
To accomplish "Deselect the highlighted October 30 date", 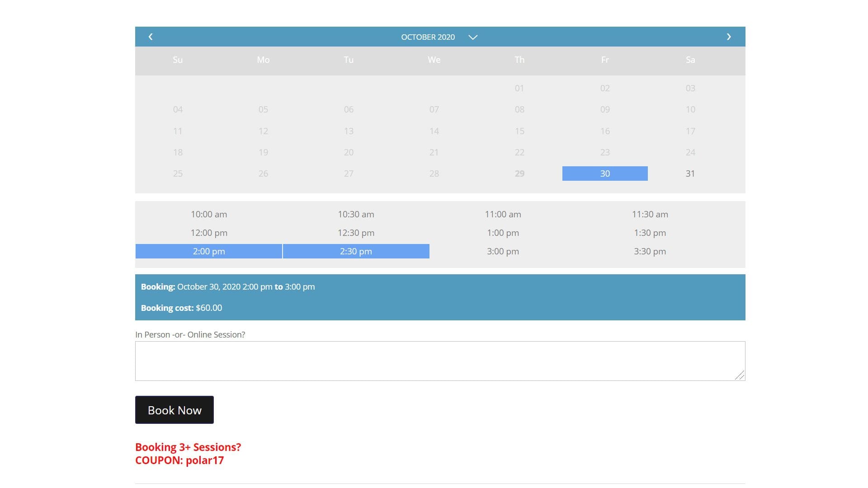I will coord(604,173).
